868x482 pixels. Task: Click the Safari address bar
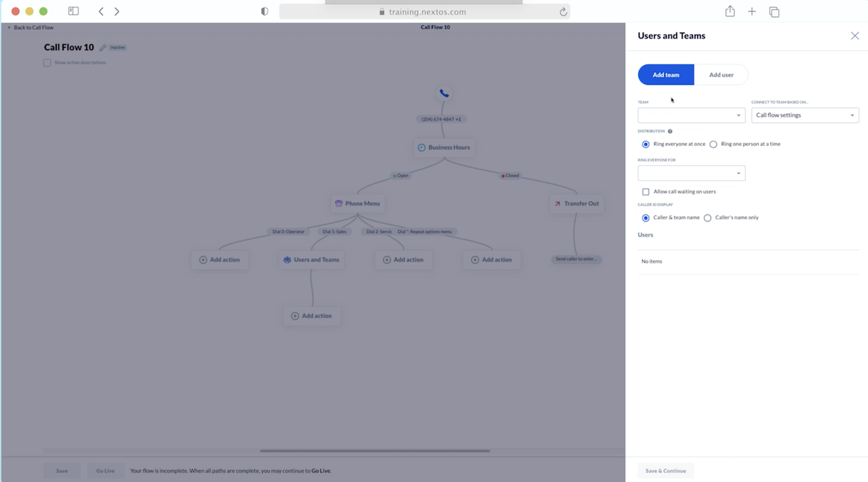424,12
